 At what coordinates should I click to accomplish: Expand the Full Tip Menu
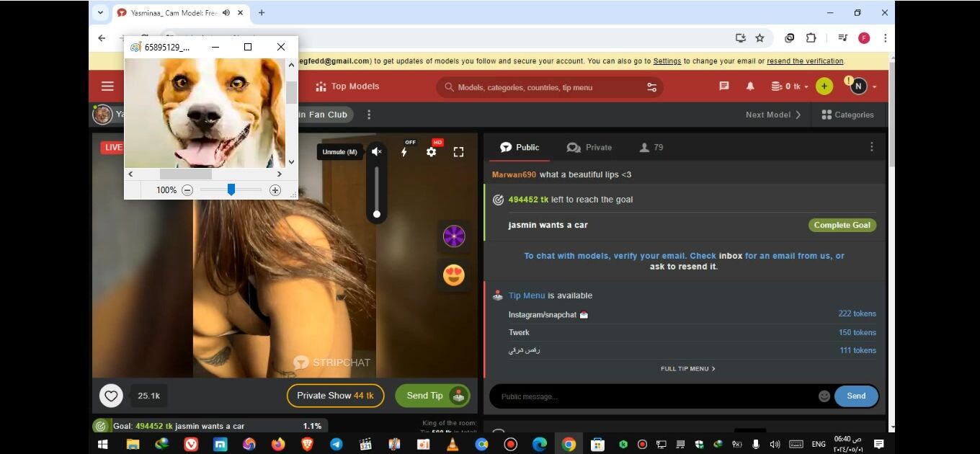pos(687,369)
